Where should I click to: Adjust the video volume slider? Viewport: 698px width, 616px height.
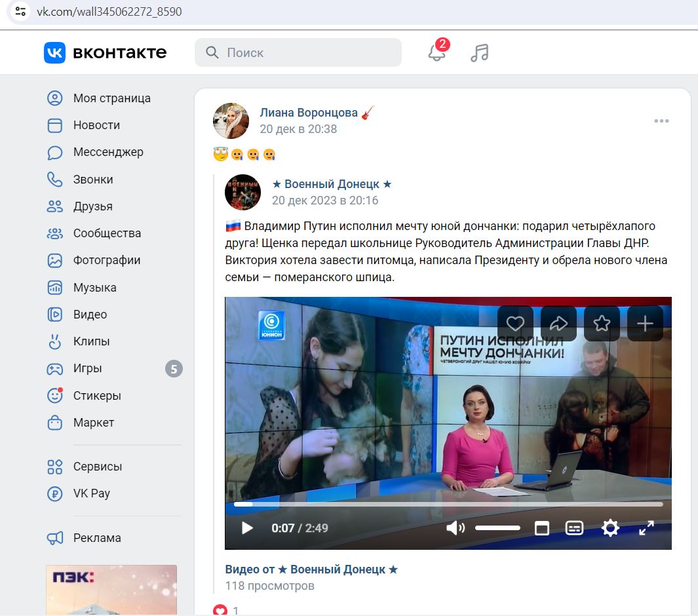point(497,528)
